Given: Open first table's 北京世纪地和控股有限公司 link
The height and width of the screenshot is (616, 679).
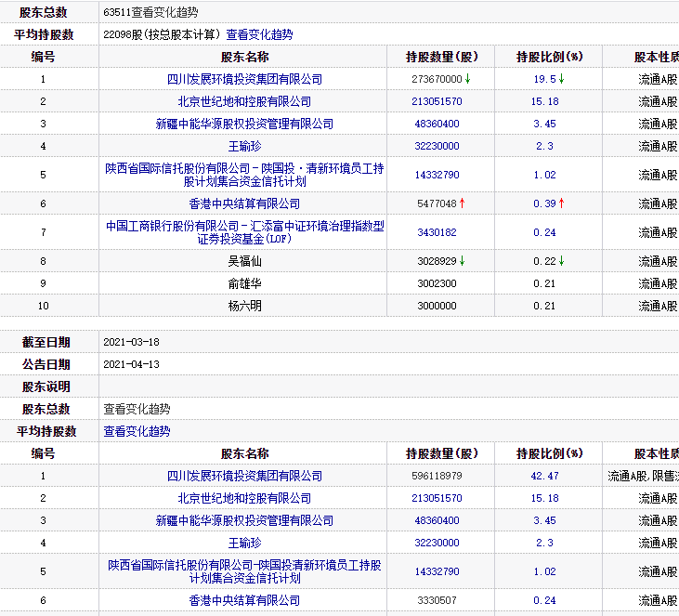Looking at the screenshot, I should click(x=244, y=102).
